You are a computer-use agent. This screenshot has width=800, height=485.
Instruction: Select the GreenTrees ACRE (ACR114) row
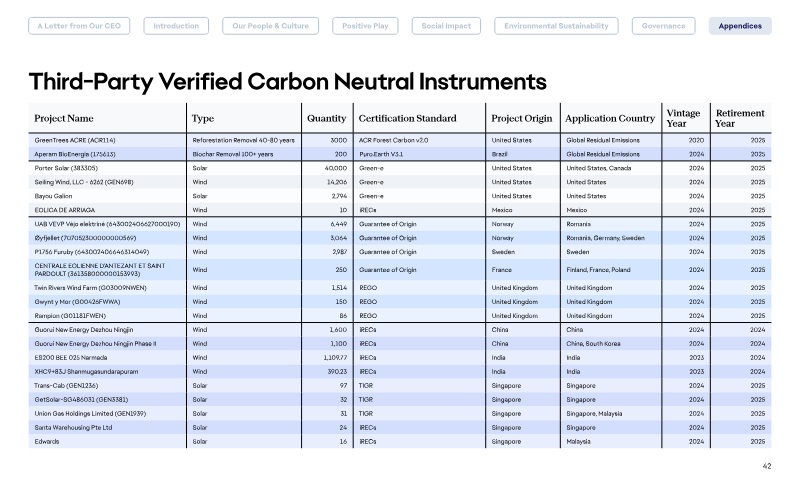400,140
